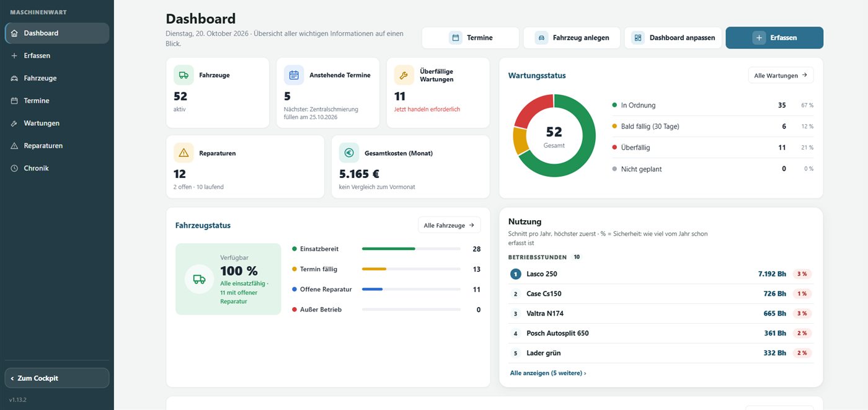Image resolution: width=868 pixels, height=410 pixels.
Task: Click the Bald fällig (30 Tage) legend row
Action: [712, 127]
